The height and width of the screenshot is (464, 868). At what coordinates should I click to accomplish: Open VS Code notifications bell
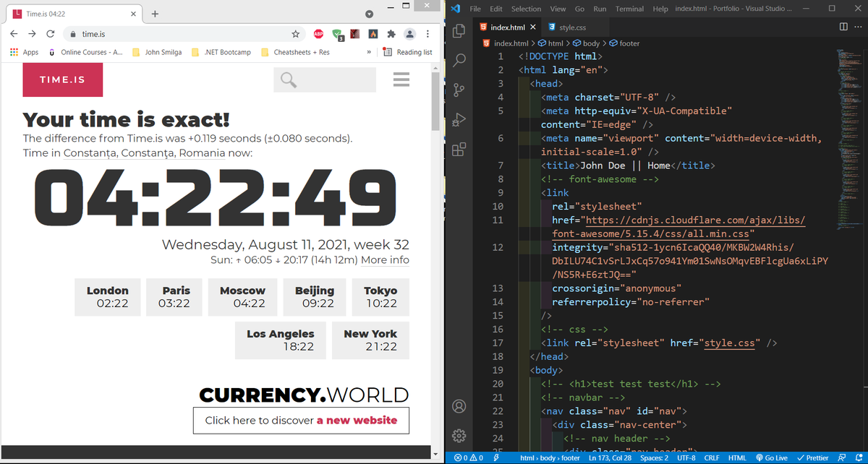[x=857, y=457]
